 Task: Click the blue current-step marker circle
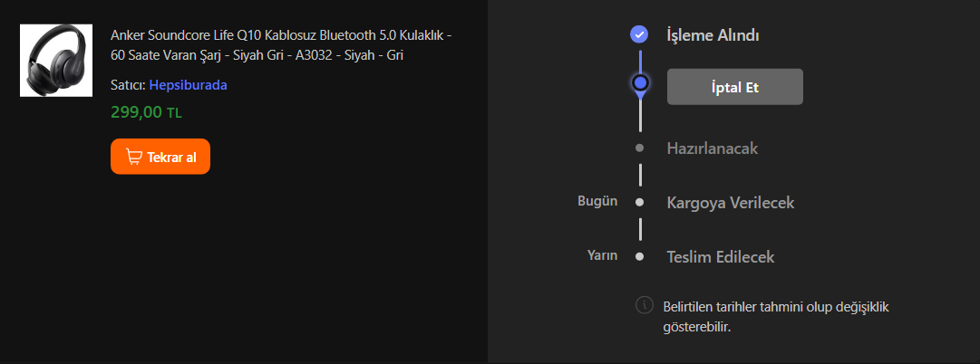pos(640,83)
